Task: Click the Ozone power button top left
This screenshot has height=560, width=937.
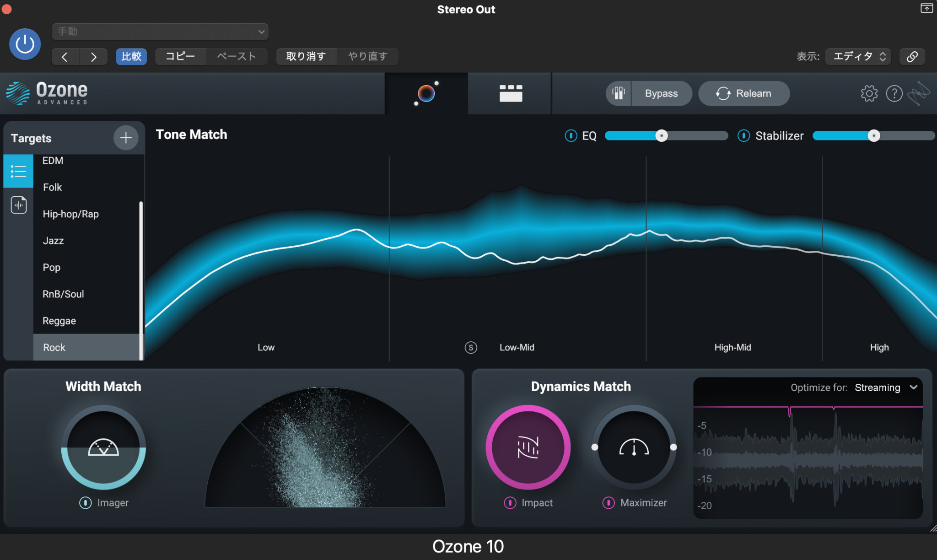Action: (25, 43)
